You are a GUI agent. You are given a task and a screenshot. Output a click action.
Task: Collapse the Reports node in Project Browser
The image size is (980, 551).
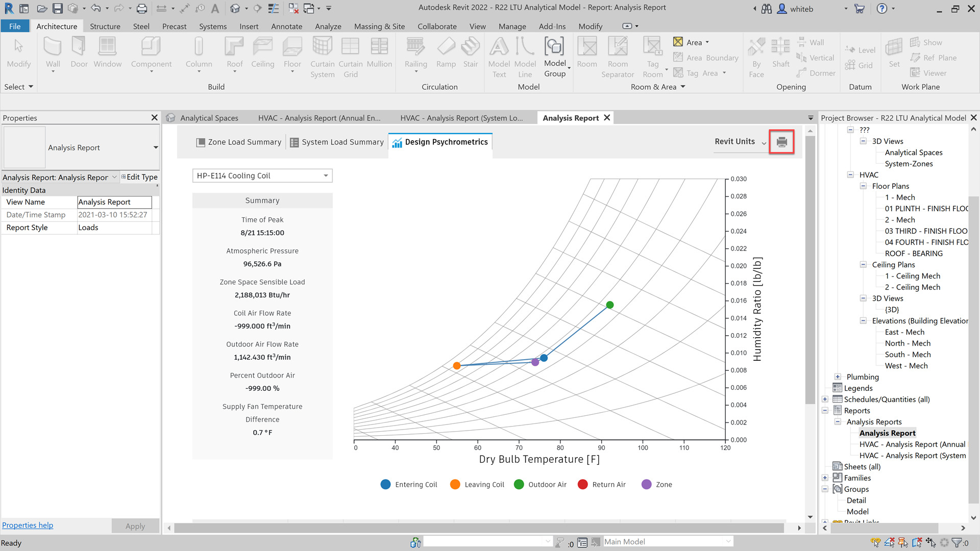(825, 411)
